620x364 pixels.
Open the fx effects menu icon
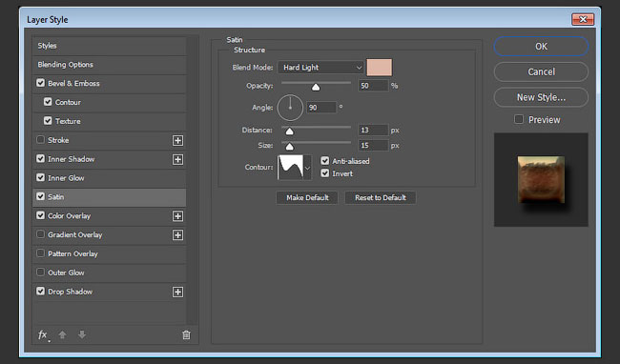click(43, 335)
